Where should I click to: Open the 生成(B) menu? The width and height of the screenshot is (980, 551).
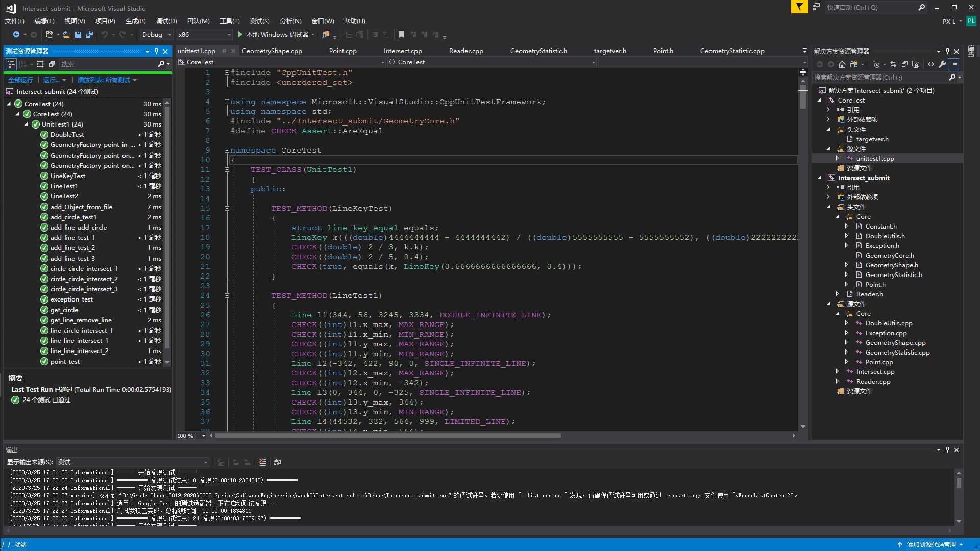coord(135,21)
